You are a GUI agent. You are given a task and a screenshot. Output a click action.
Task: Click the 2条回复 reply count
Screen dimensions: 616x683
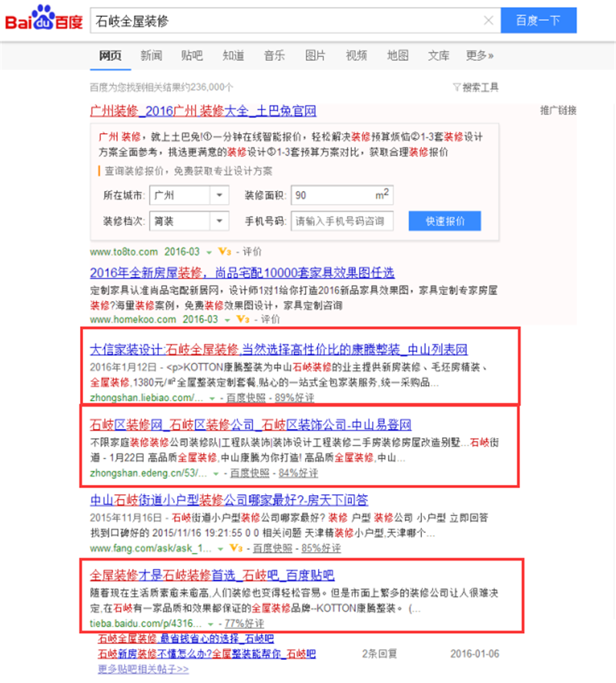click(380, 654)
